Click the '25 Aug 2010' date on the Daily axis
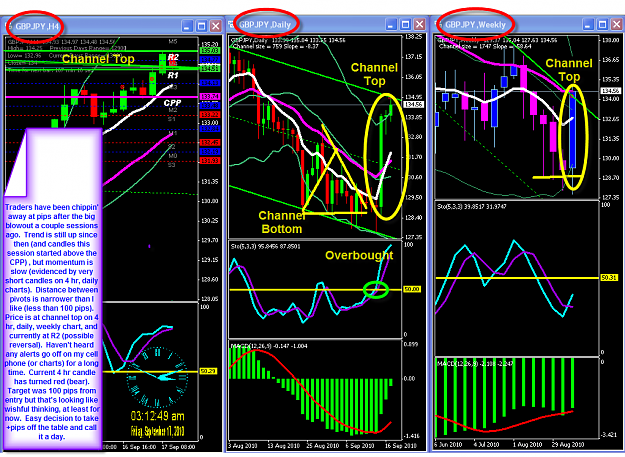 pos(322,445)
